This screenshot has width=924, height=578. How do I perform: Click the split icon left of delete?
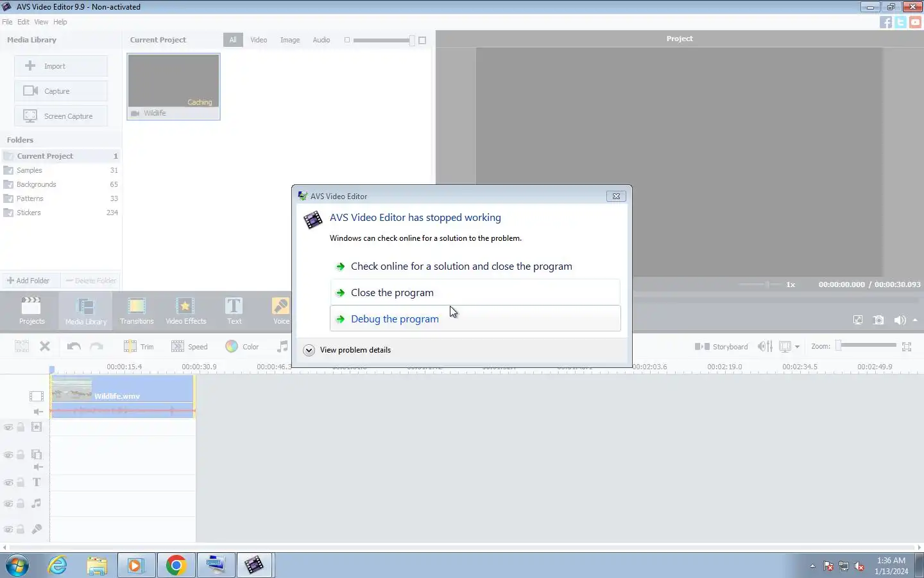pyautogui.click(x=22, y=346)
